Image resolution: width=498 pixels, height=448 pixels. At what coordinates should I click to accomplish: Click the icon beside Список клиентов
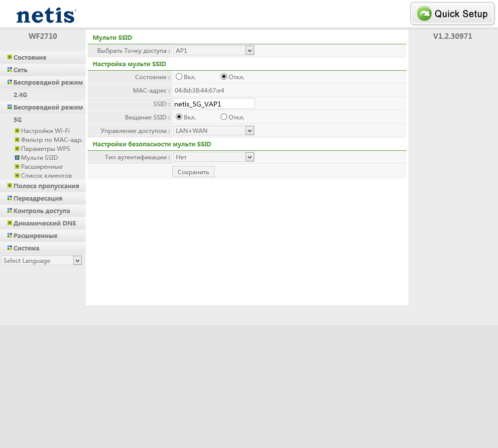[x=17, y=176]
